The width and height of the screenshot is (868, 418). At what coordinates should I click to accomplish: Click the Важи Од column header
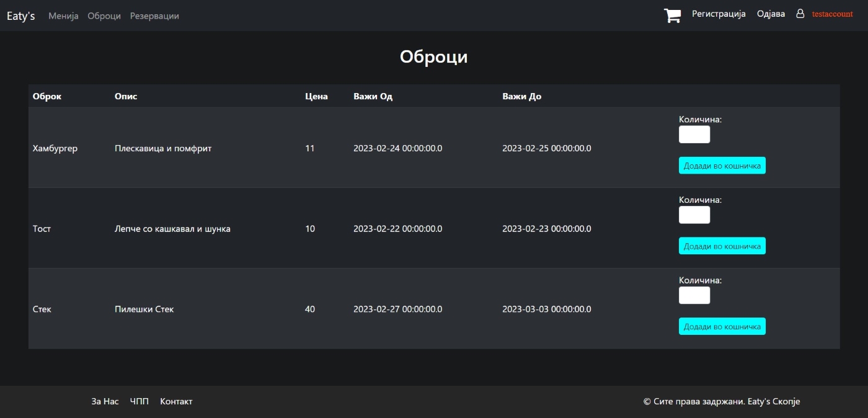click(373, 97)
